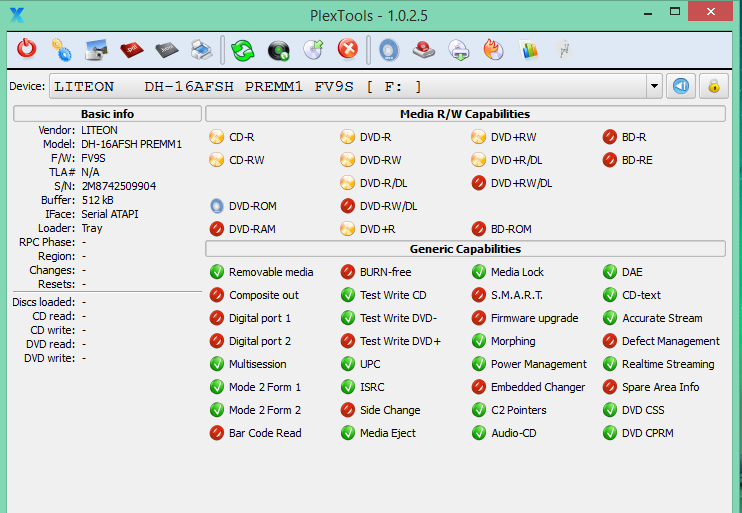Click the BD-R red unsupported icon
The width and height of the screenshot is (742, 513).
coord(610,137)
